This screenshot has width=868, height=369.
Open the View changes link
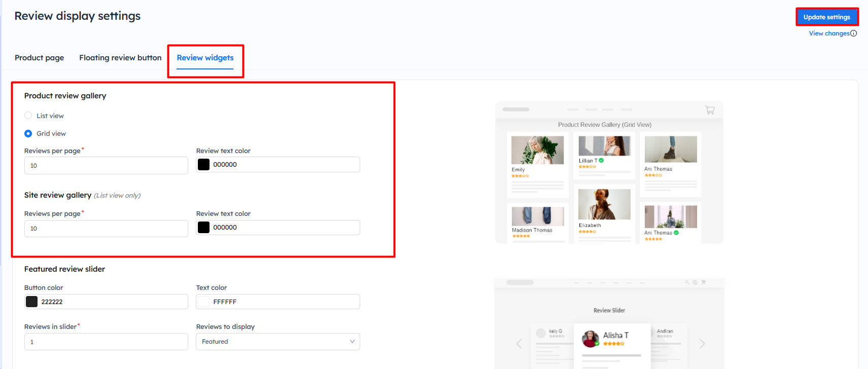click(829, 33)
